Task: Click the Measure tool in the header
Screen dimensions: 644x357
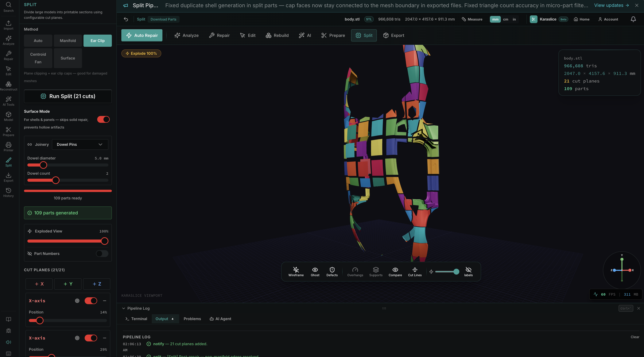Action: click(471, 19)
